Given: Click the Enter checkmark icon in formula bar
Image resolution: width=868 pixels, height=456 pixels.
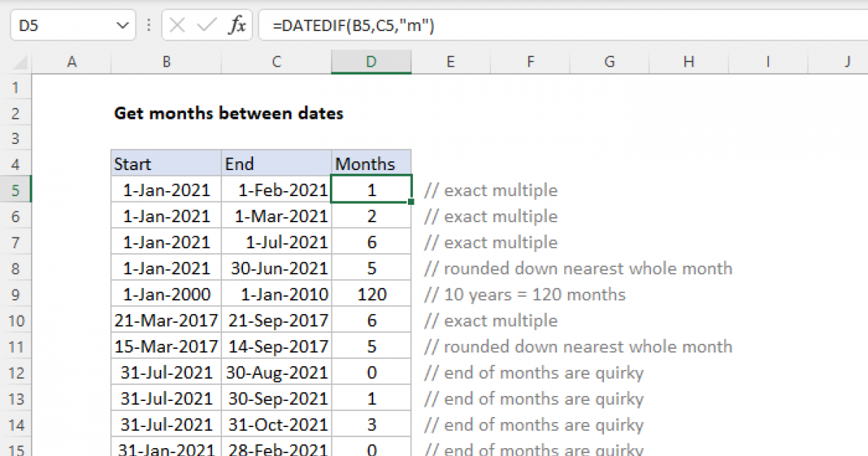Looking at the screenshot, I should 207,27.
